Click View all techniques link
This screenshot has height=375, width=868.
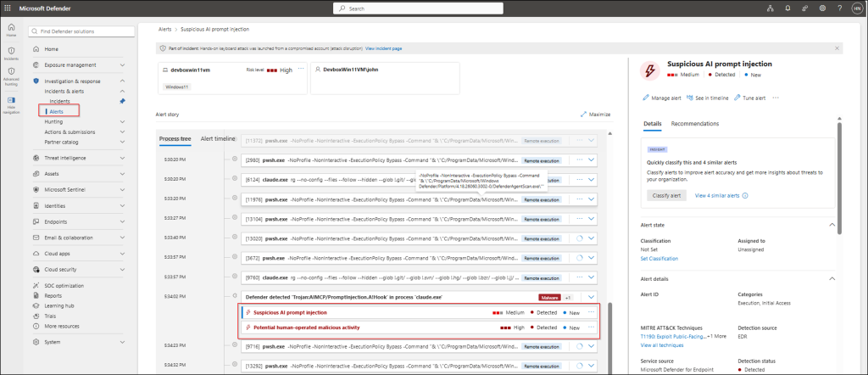coord(662,345)
